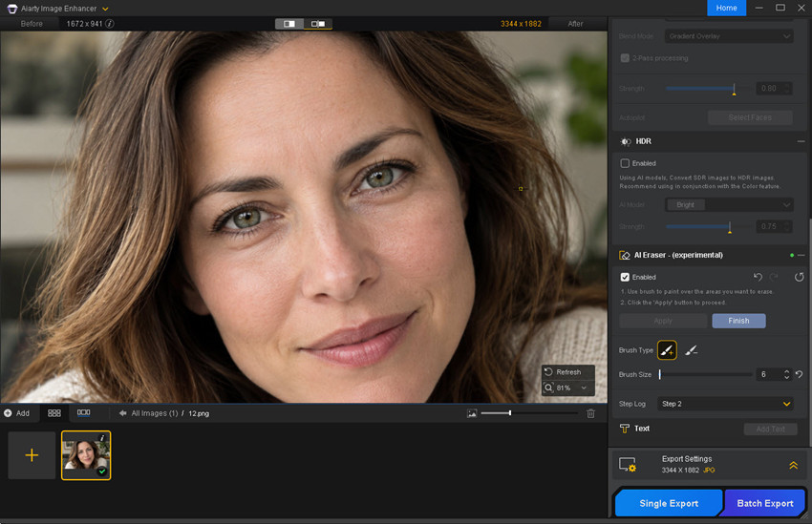Undo the last AI Eraser stroke

(758, 277)
